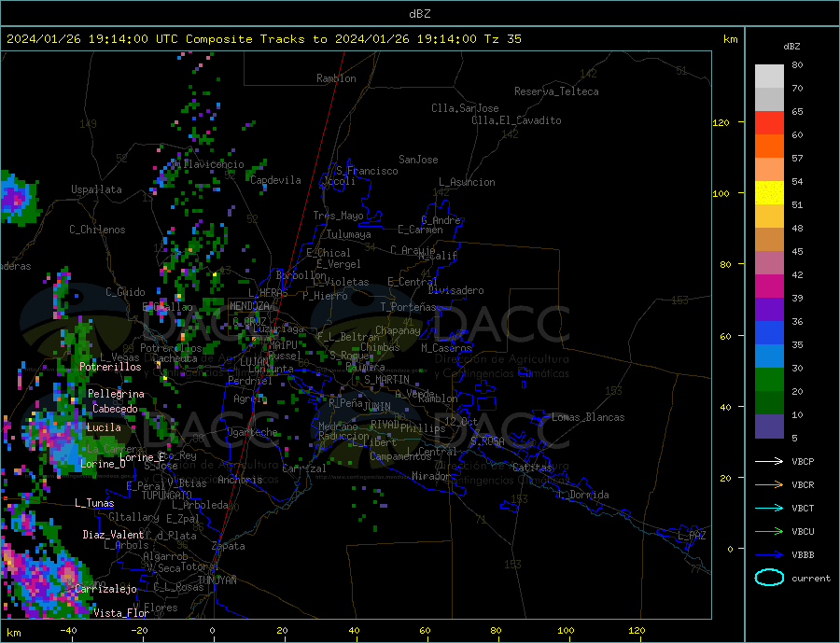840x643 pixels.
Task: Click the 'Lomas_Blancas' map label
Action: click(588, 417)
